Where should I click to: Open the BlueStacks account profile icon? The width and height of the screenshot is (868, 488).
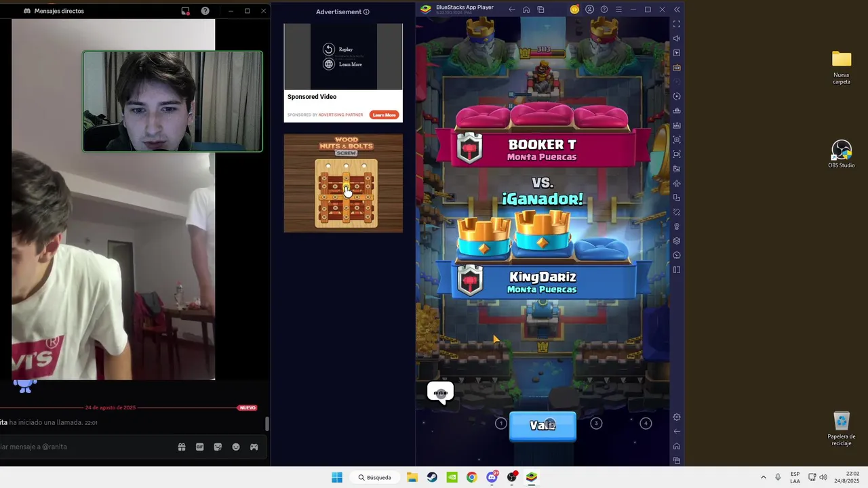tap(589, 9)
